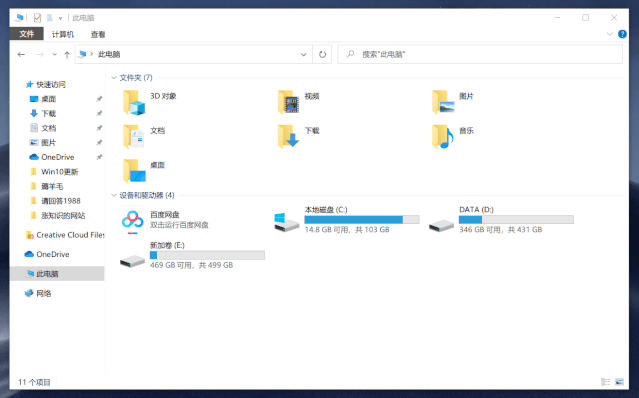The height and width of the screenshot is (398, 639).
Task: Click the chevron after address bar icon
Action: click(x=92, y=54)
